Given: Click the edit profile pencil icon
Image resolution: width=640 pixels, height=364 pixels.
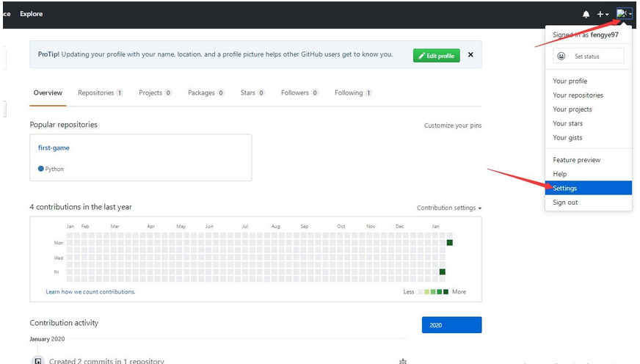Looking at the screenshot, I should [x=421, y=56].
